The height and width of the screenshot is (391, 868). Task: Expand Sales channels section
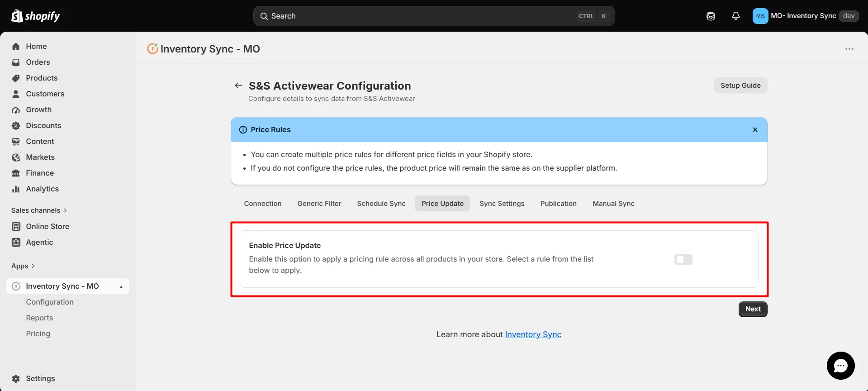click(x=39, y=210)
